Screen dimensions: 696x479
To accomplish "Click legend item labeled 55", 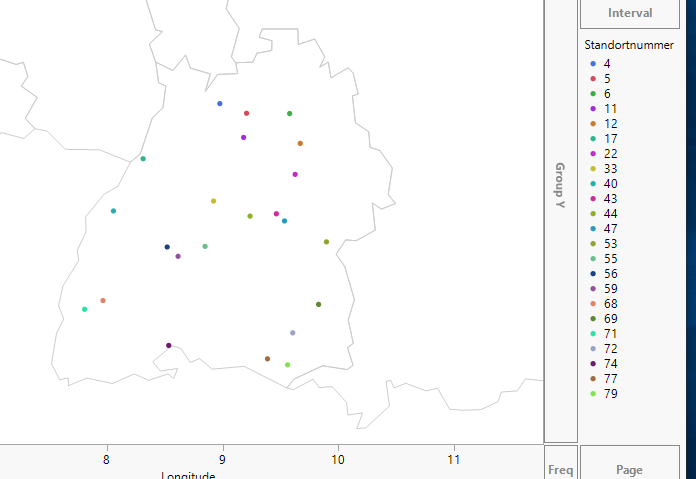I will pos(603,259).
